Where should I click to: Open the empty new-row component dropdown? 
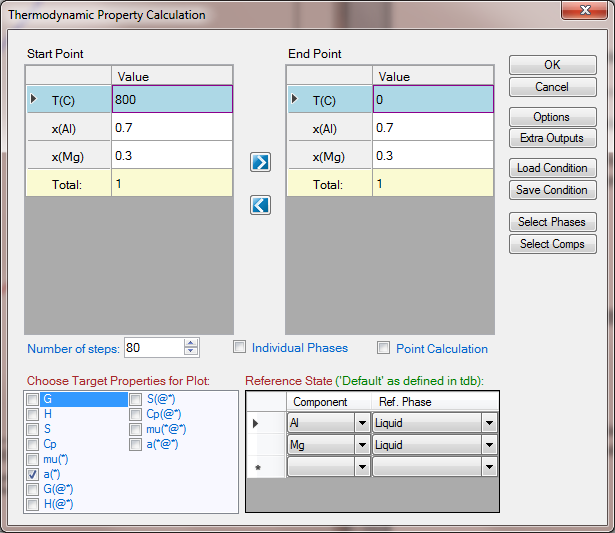pyautogui.click(x=360, y=467)
